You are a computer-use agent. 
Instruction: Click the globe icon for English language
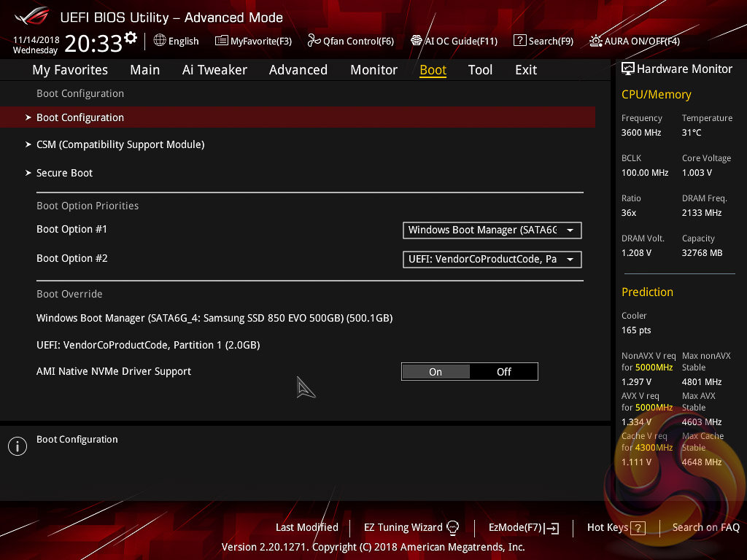coord(160,41)
